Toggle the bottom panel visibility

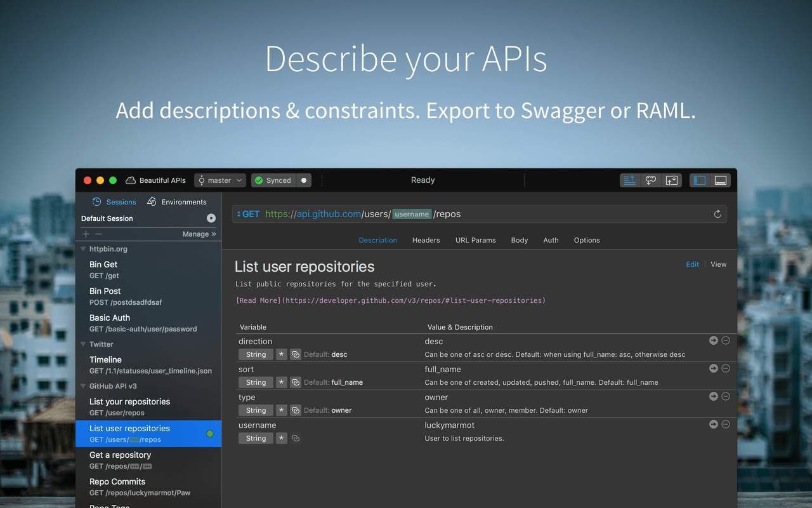point(721,180)
